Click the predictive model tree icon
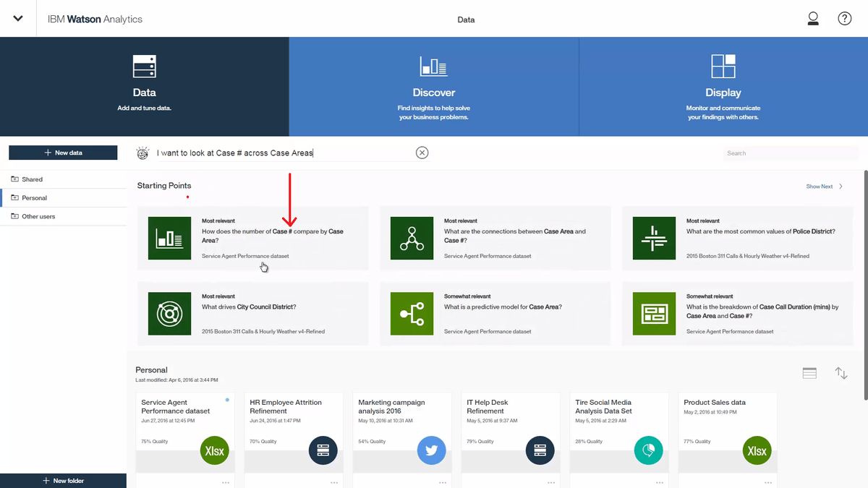Image resolution: width=868 pixels, height=488 pixels. point(412,314)
